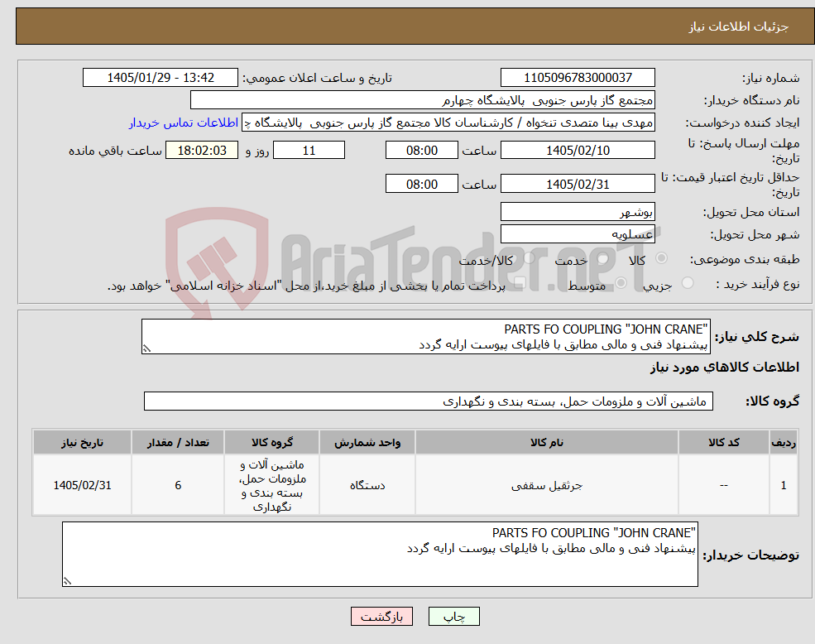
Task: Click the buyer organization name field
Action: tap(422, 100)
